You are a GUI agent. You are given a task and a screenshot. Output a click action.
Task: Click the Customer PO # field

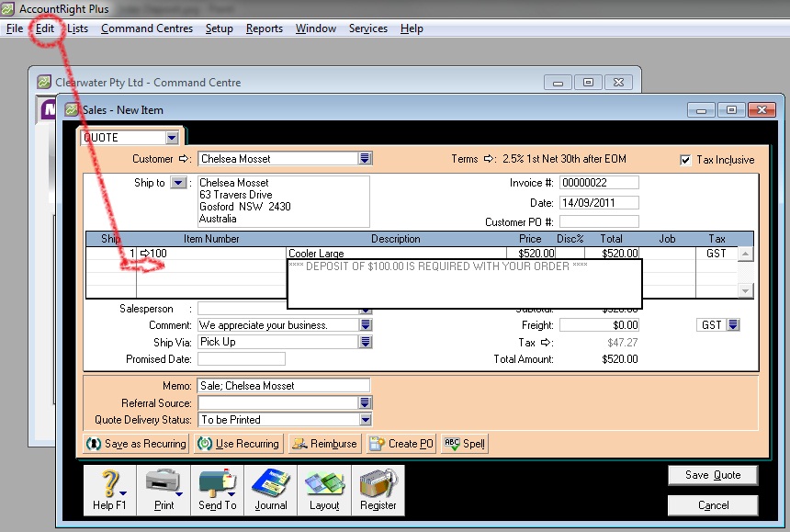(x=598, y=221)
